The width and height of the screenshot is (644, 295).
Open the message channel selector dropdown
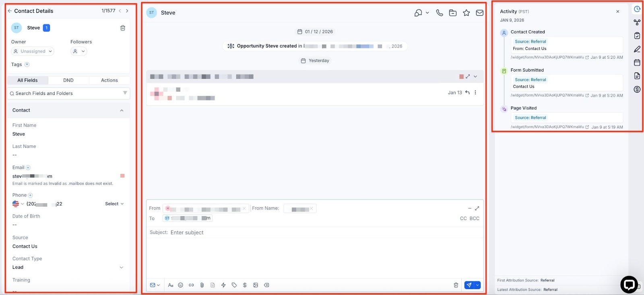155,285
